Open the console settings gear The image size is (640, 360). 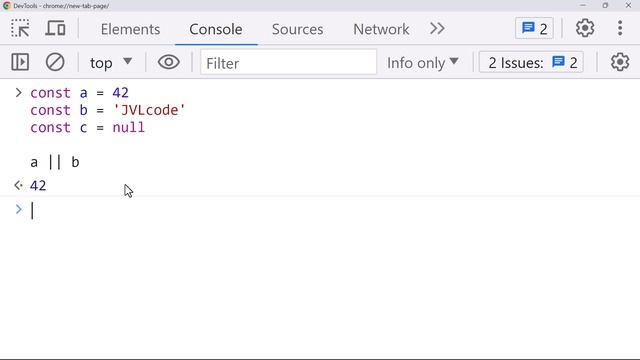point(620,62)
